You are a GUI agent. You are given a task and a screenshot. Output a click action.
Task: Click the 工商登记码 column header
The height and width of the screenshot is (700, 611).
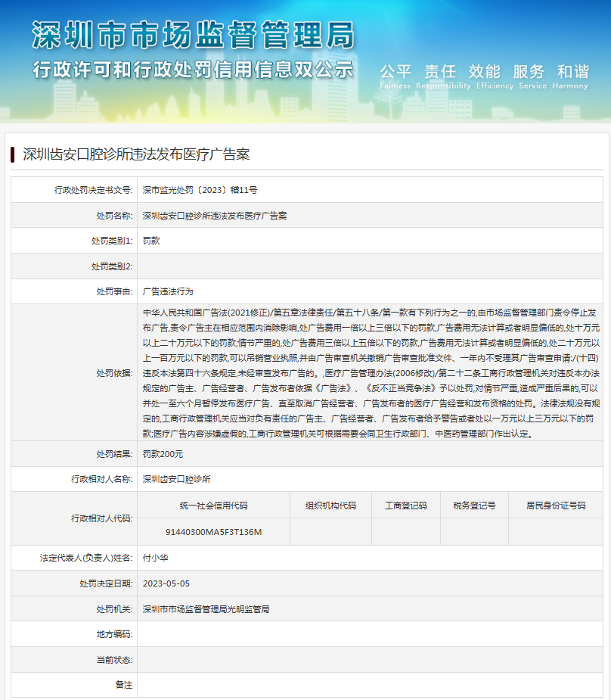pyautogui.click(x=406, y=506)
